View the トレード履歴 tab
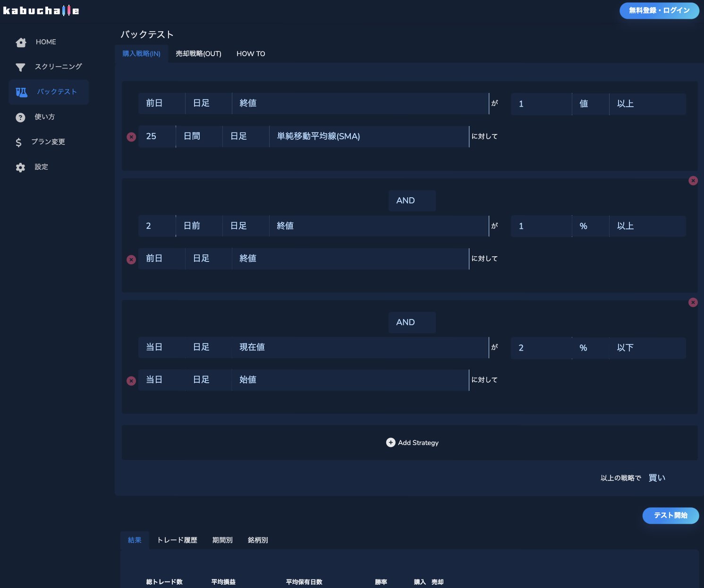704x588 pixels. [177, 540]
